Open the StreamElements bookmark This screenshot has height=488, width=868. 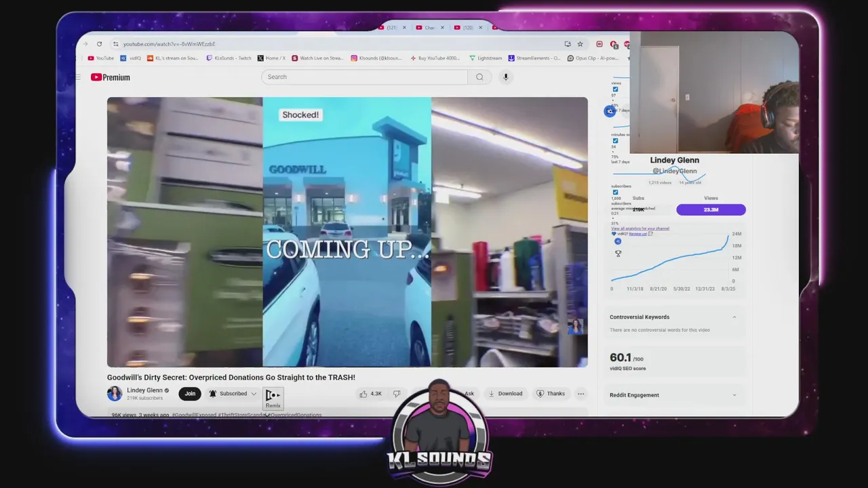[534, 58]
